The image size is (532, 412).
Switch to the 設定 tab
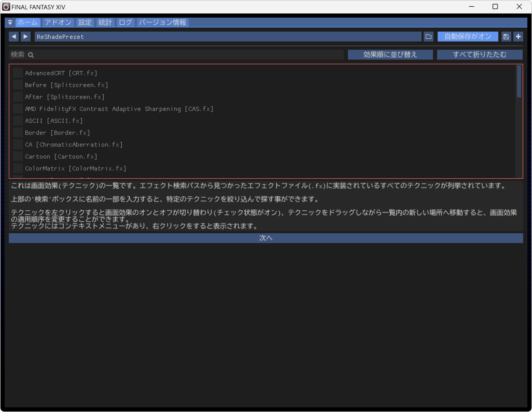[x=85, y=23]
